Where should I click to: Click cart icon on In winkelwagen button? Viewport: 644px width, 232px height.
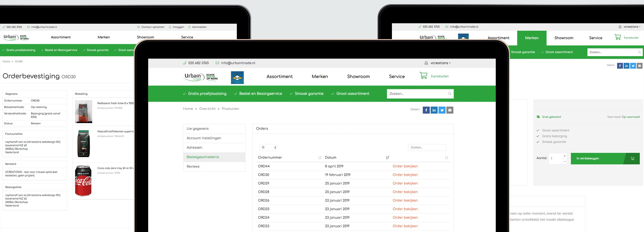coord(632,159)
